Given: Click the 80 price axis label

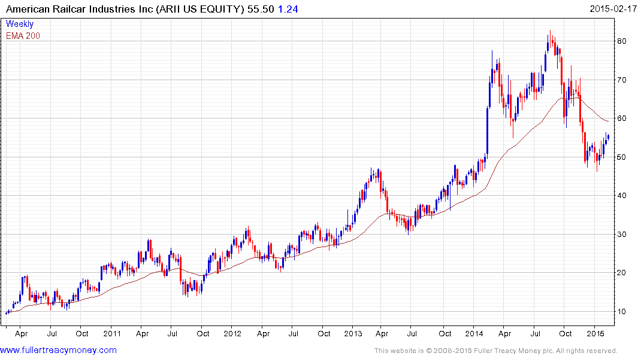Looking at the screenshot, I should pos(622,41).
